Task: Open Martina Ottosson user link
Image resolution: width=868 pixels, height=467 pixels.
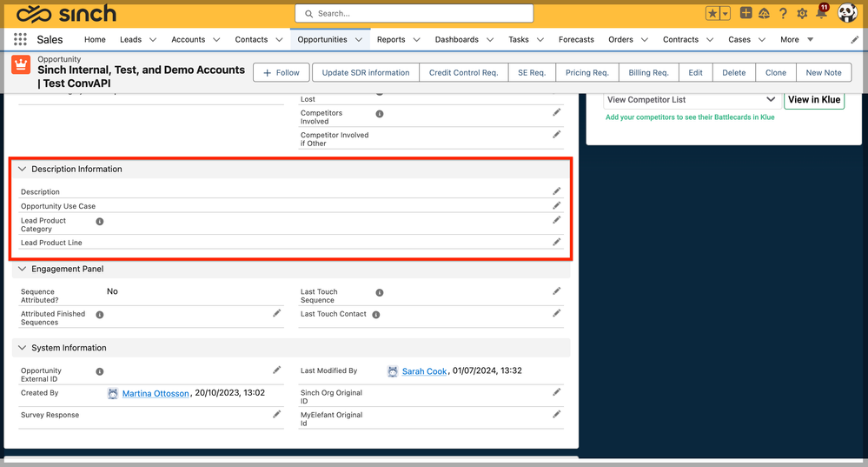Action: coord(156,393)
